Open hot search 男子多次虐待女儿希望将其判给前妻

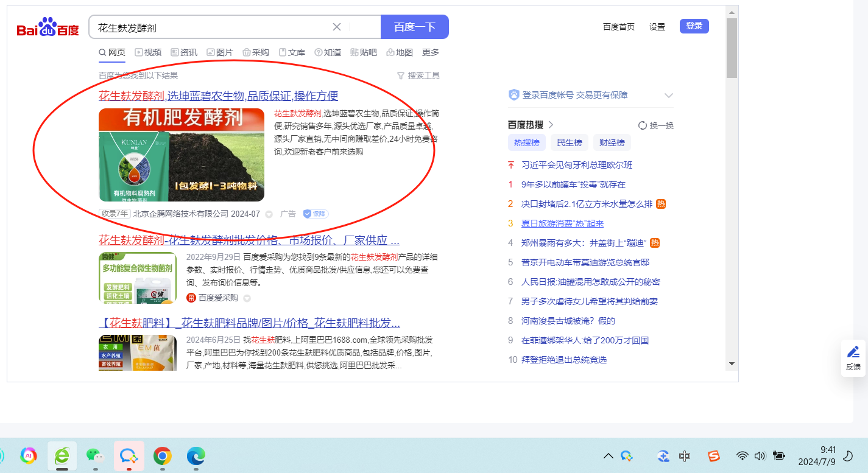[590, 301]
